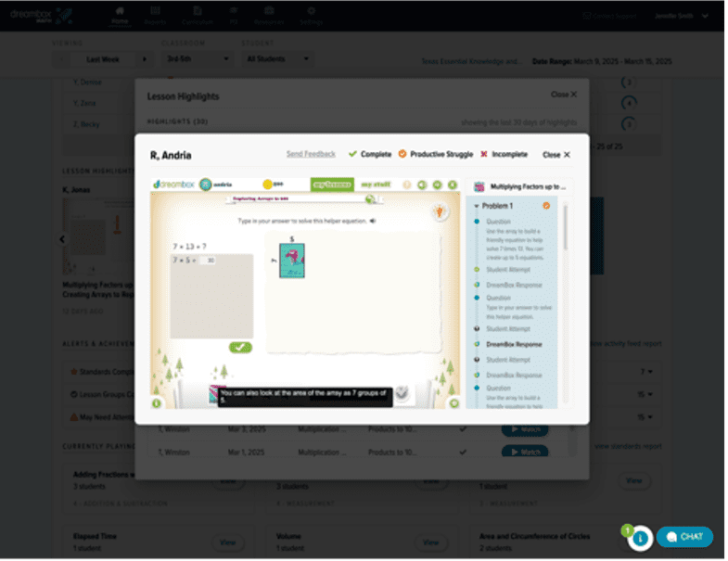Open the Curriculum navigation item
Screen dimensions: 728x561
[198, 16]
